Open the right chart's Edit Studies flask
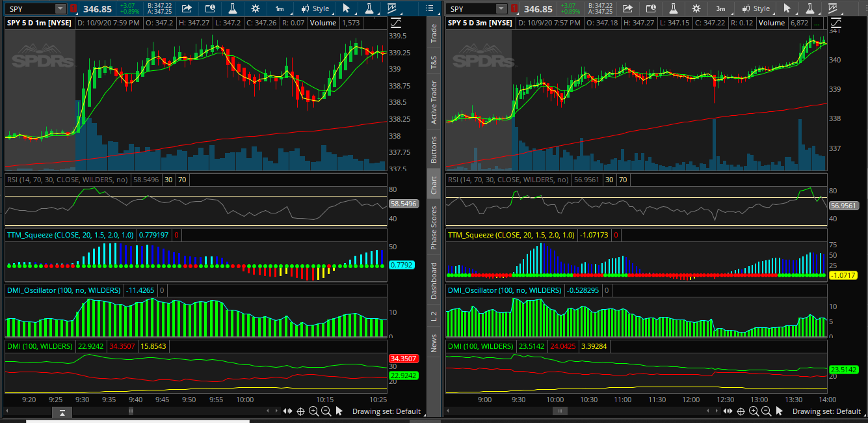The height and width of the screenshot is (423, 868). coord(674,9)
